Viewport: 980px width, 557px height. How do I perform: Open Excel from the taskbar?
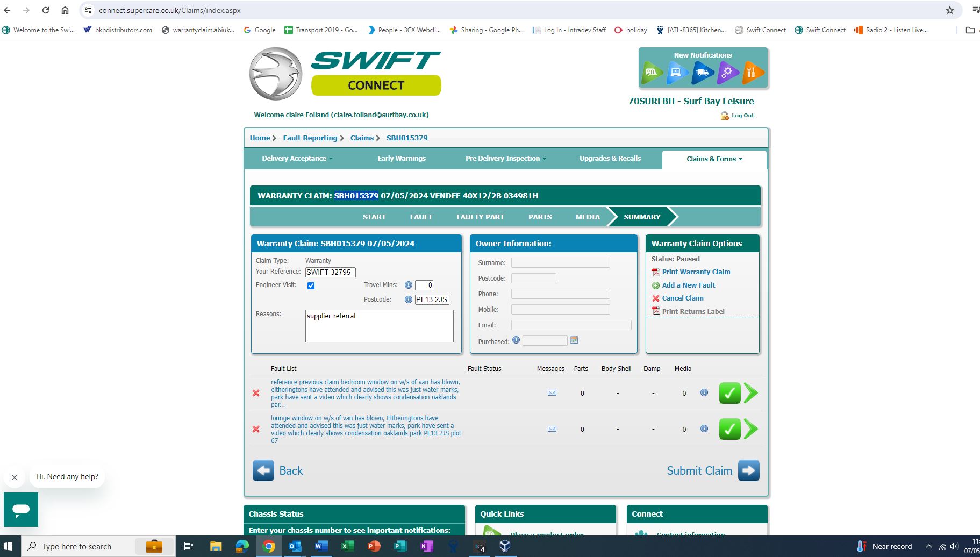point(347,546)
